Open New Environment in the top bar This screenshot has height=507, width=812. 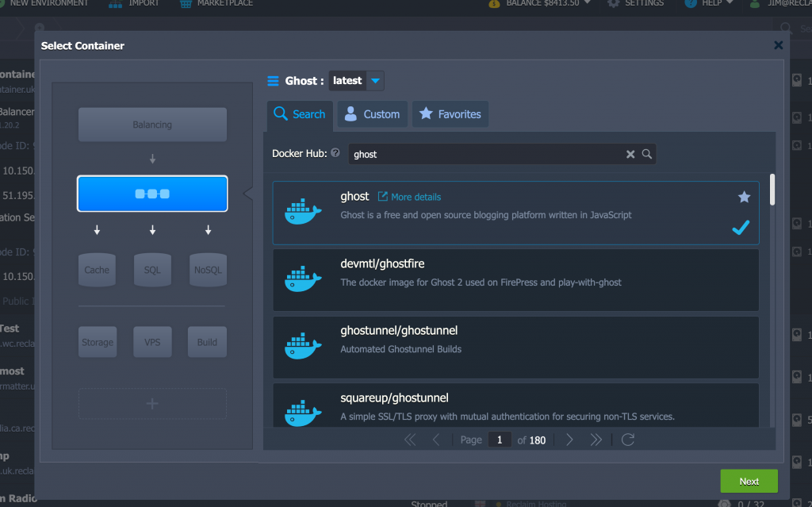point(44,3)
